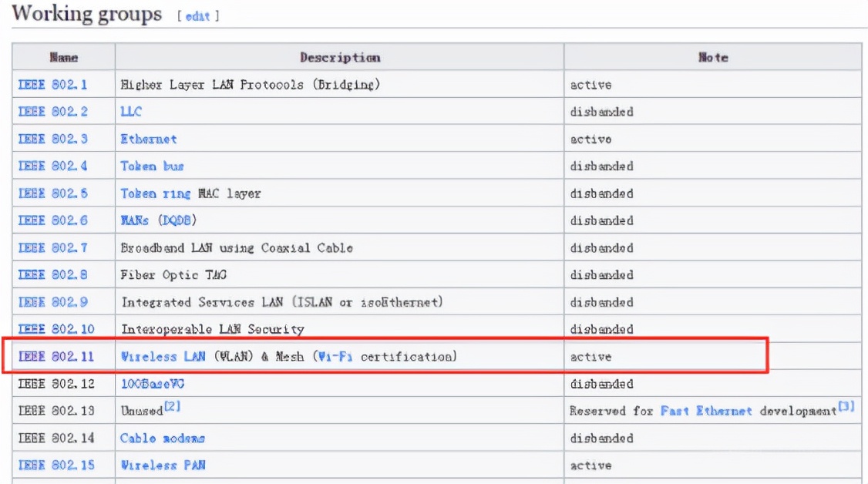Select text Interoperable LAN Security
The image size is (868, 484).
[213, 329]
